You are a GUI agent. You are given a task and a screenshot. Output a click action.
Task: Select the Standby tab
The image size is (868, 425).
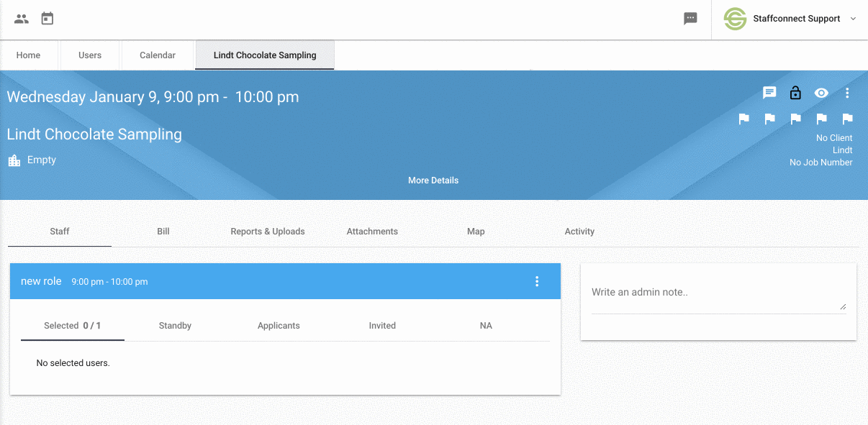click(x=175, y=326)
